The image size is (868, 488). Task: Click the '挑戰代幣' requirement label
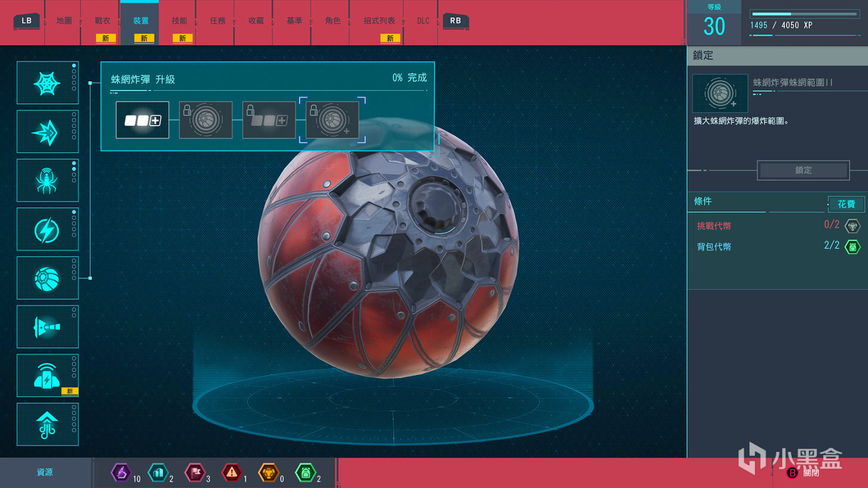pos(714,226)
